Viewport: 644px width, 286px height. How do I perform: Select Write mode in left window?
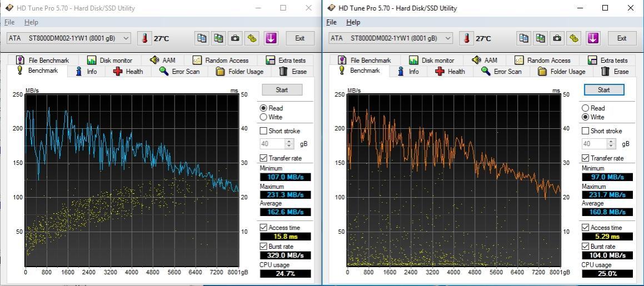pyautogui.click(x=264, y=117)
